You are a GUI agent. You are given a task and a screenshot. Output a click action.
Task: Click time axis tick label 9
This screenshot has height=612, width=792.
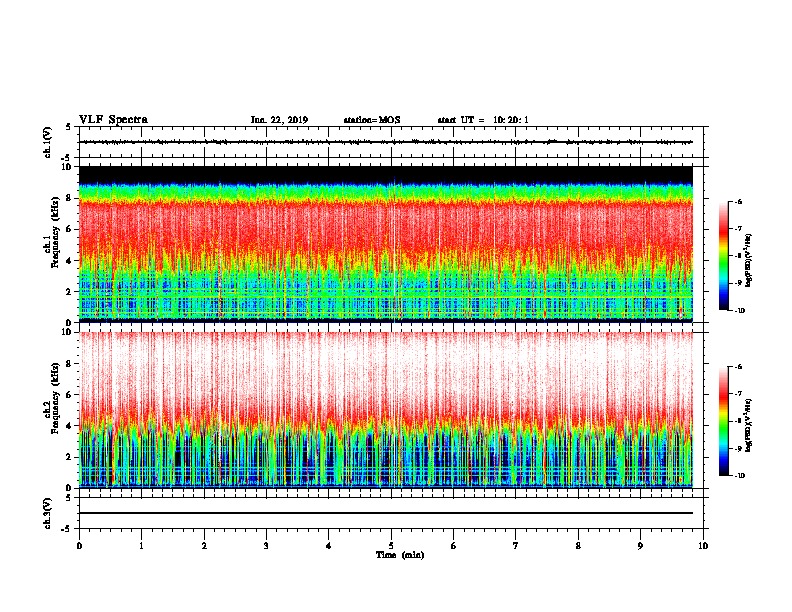640,546
